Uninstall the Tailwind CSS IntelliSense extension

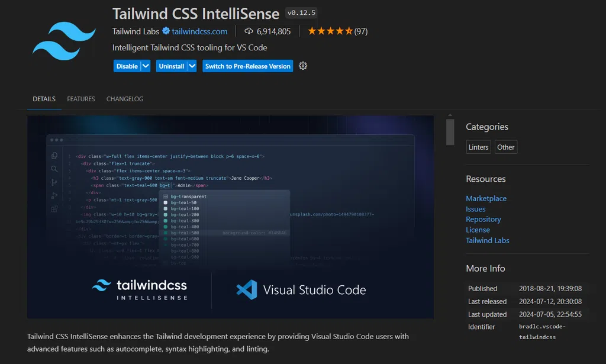(x=172, y=66)
